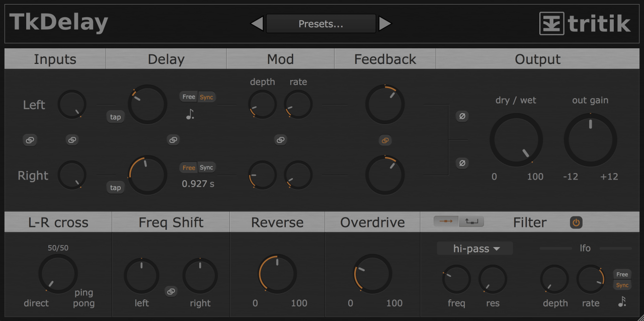Screen dimensions: 644x321
Task: Set Right delay to Free mode
Action: click(x=189, y=168)
